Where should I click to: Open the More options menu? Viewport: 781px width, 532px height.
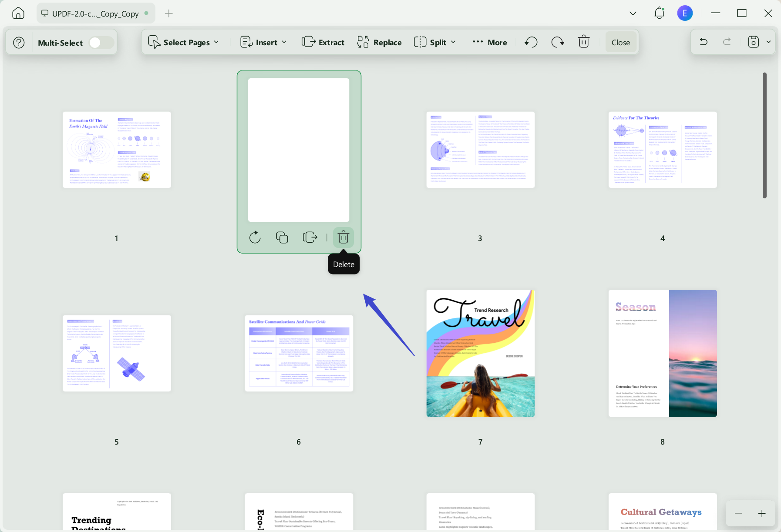pos(490,42)
